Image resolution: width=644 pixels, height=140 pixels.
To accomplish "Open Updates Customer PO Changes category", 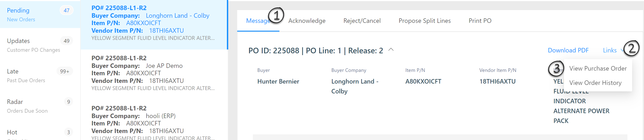I will [x=40, y=45].
